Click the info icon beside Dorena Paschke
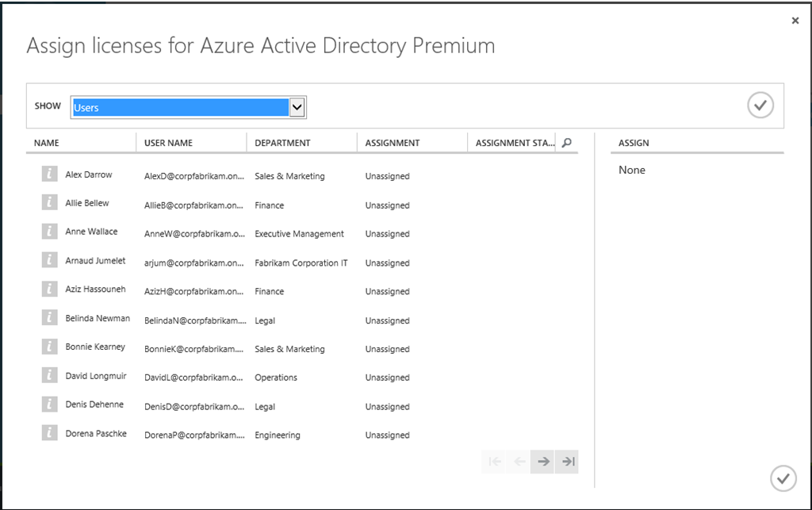The image size is (812, 510). point(49,434)
